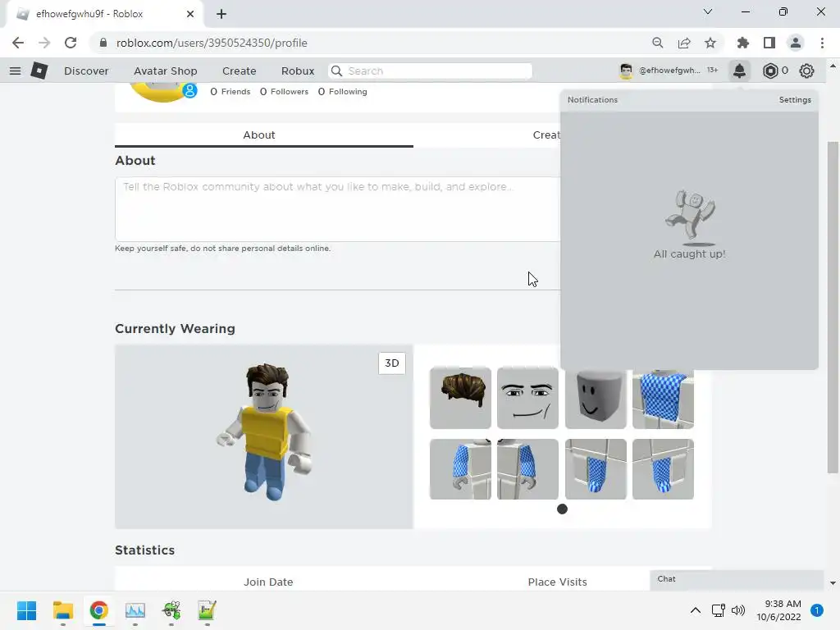Open Chrome extensions puzzle icon
Screen dimensions: 840x630
(742, 43)
